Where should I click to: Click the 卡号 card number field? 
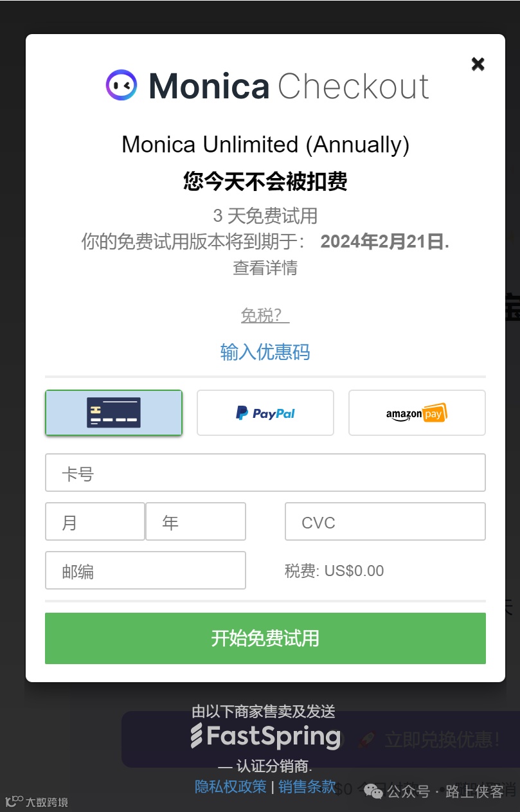click(x=265, y=473)
